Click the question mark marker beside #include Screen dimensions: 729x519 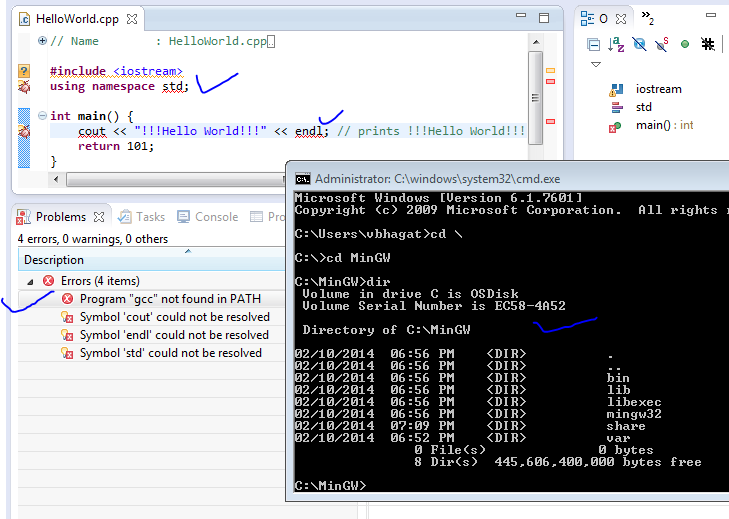click(24, 71)
